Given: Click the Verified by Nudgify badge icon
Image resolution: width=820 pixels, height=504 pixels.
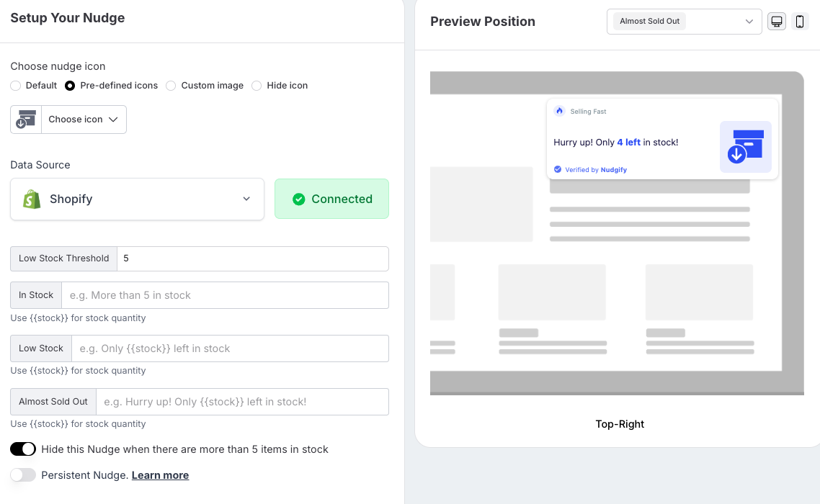Looking at the screenshot, I should coord(558,170).
